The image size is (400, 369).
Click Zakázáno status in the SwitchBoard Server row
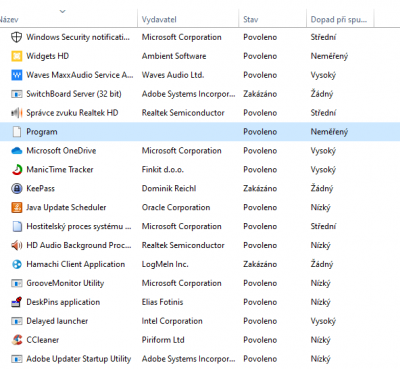click(x=260, y=94)
